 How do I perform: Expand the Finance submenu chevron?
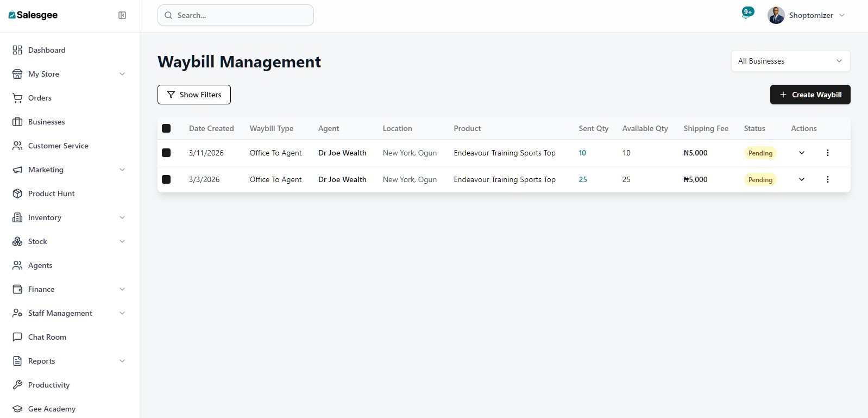click(x=122, y=289)
